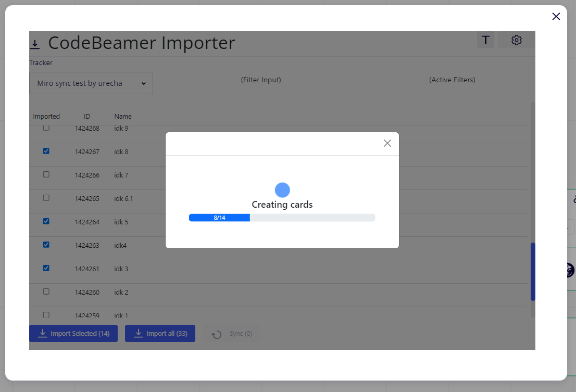This screenshot has height=392, width=576.
Task: Uncheck the checkbox for idk 8
Action: 46,151
